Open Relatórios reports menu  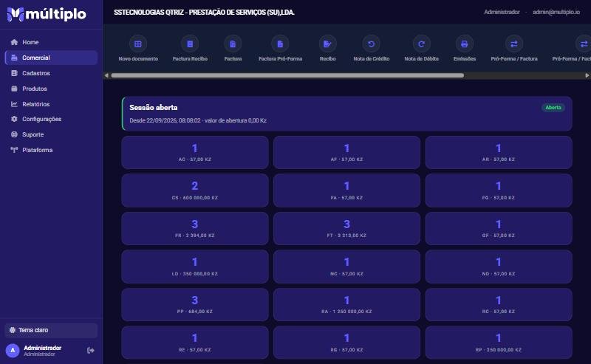(51, 104)
